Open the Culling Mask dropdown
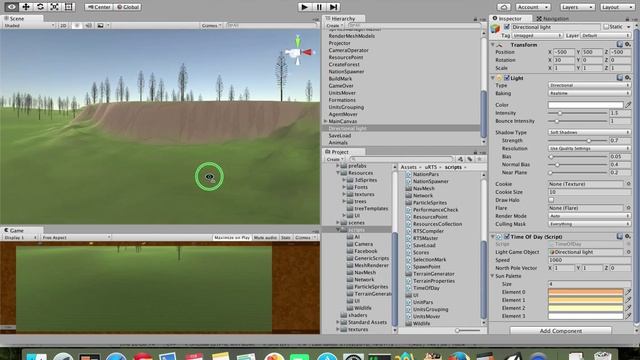 589,224
